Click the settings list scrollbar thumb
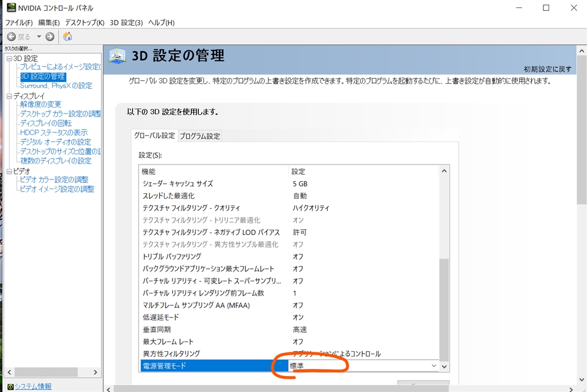587x392 pixels. click(444, 309)
